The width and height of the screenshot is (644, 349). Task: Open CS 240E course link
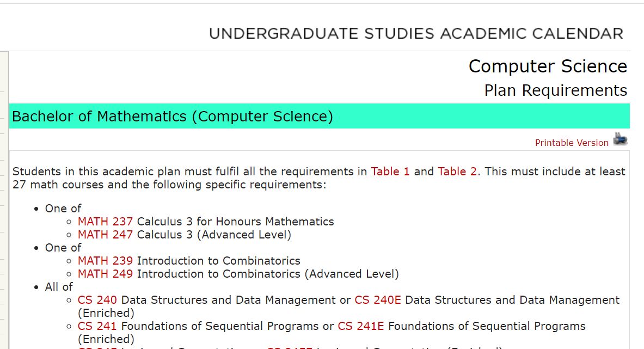pos(377,300)
